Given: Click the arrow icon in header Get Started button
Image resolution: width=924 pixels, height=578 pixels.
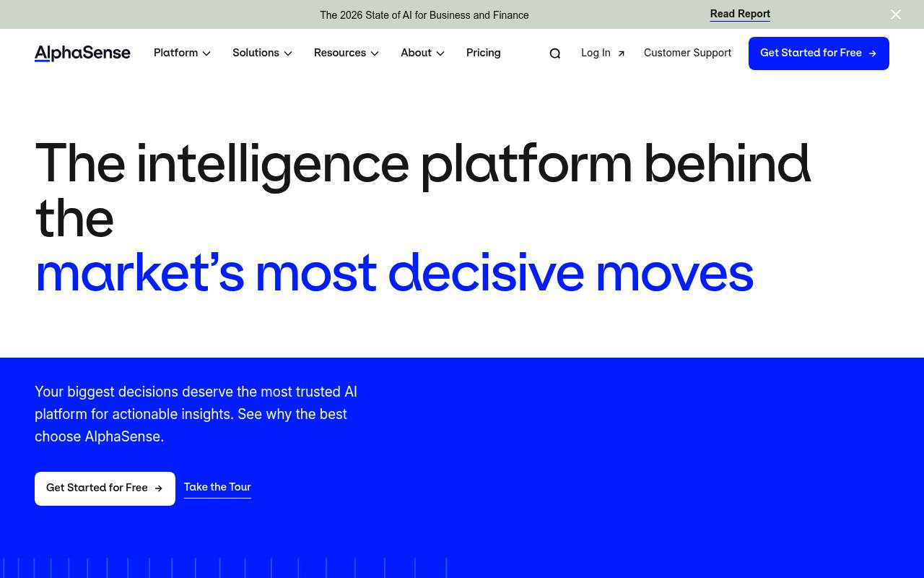Looking at the screenshot, I should tap(873, 53).
